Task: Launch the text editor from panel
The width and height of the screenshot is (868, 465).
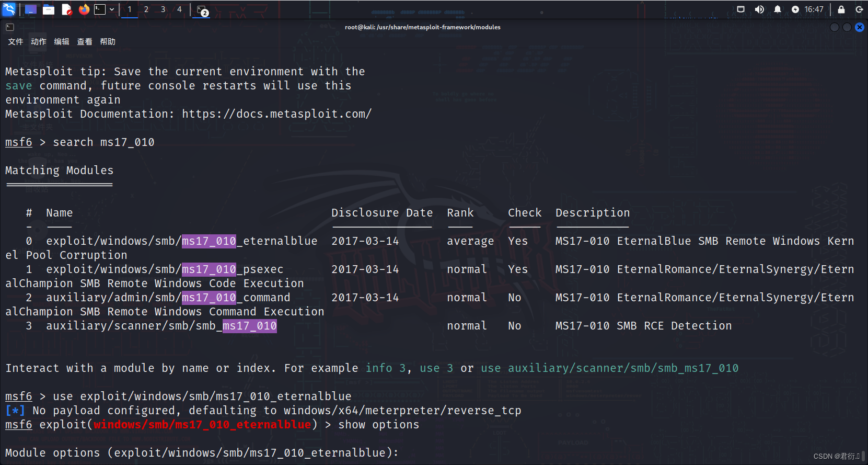Action: point(66,9)
